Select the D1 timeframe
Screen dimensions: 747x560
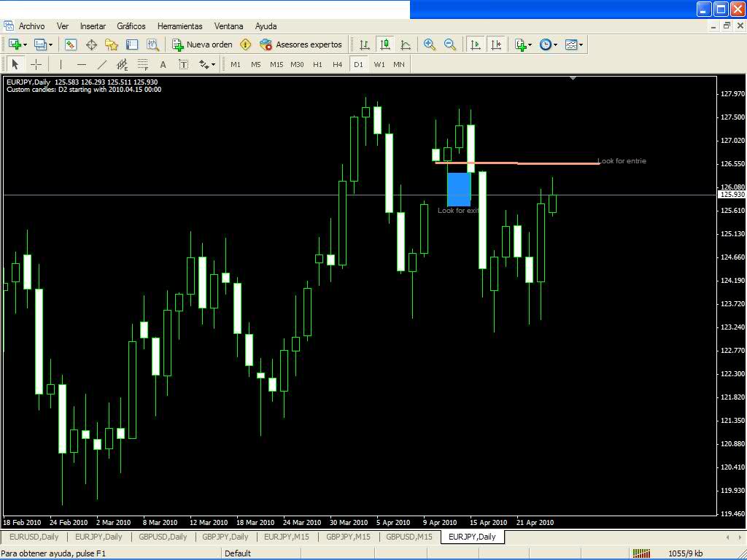[358, 64]
